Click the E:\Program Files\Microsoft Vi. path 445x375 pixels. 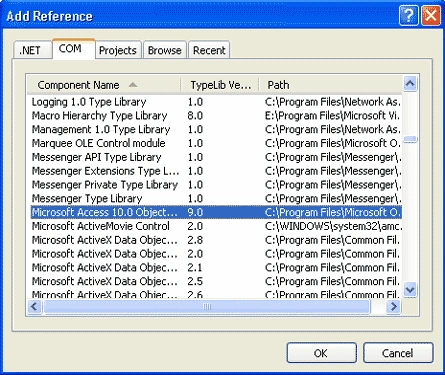point(332,116)
